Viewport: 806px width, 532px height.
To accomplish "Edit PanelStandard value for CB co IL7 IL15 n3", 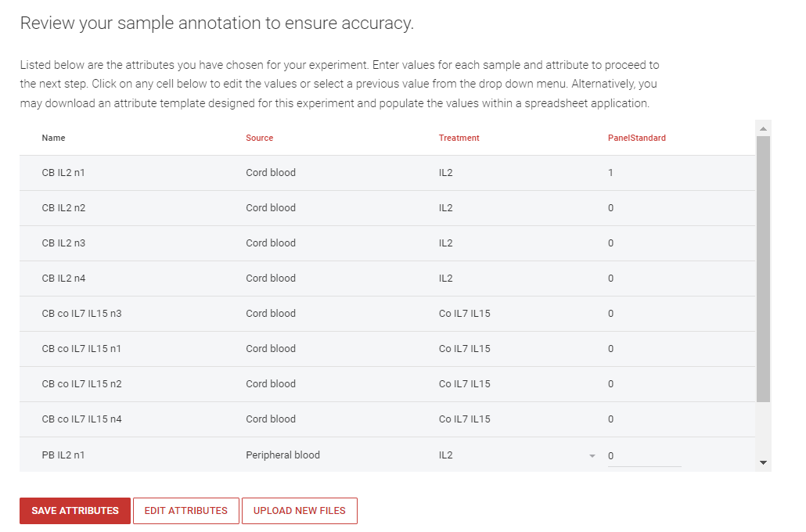I will point(610,314).
